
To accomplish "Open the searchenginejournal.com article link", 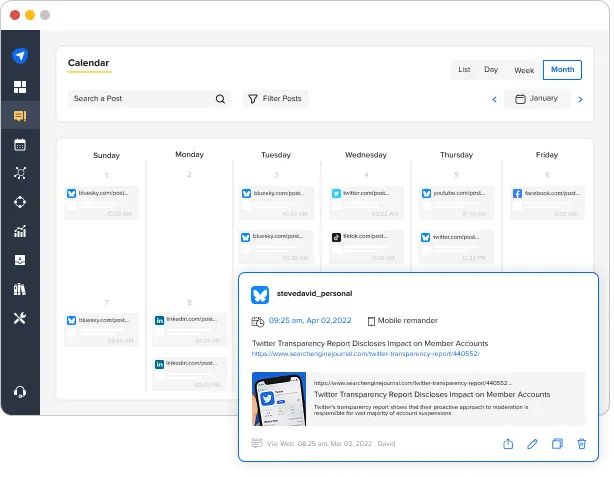I will 365,354.
